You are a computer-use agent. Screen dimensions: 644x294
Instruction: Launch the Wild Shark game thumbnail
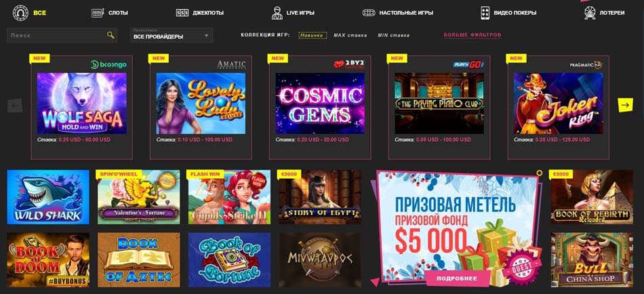48,197
